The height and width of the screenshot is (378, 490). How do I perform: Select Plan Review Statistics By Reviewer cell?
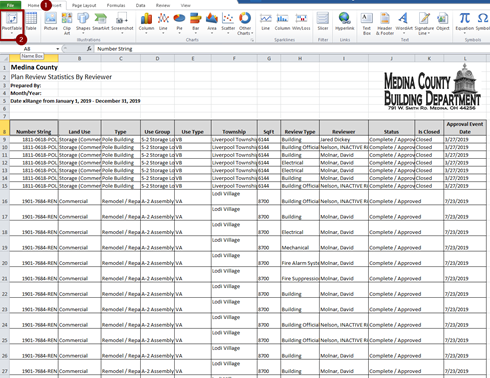[x=61, y=77]
